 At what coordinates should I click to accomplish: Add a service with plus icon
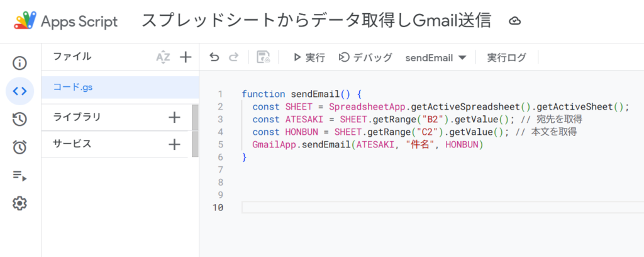pyautogui.click(x=175, y=144)
